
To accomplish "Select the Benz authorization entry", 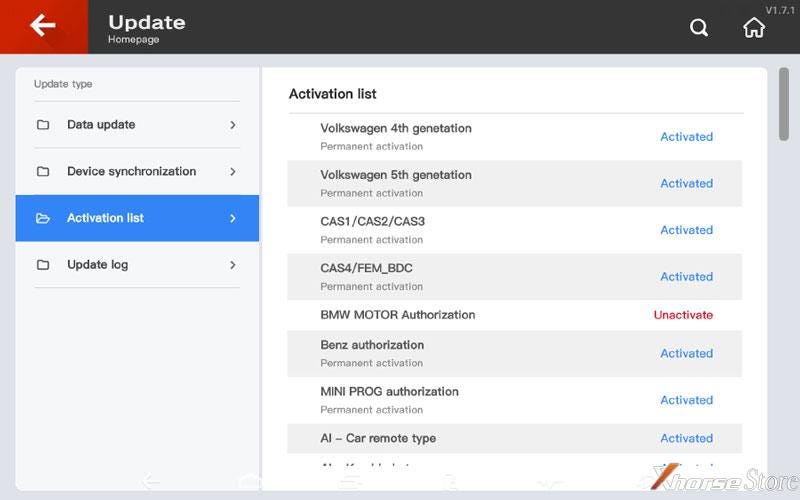I will coord(514,354).
